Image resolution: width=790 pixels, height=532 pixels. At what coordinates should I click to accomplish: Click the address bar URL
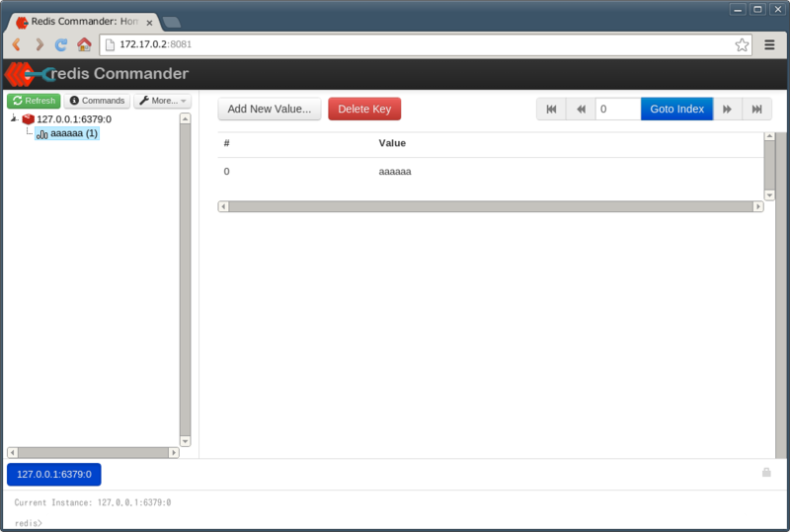click(x=156, y=44)
